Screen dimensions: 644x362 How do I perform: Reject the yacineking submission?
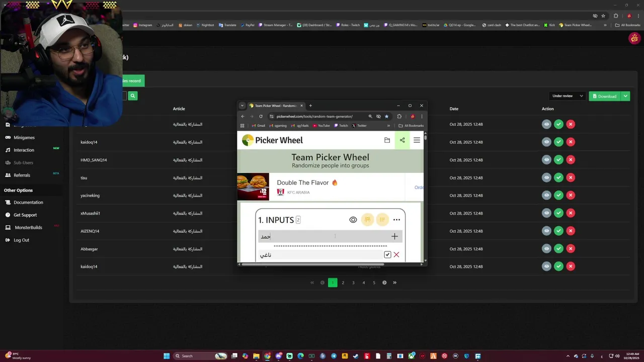571,195
